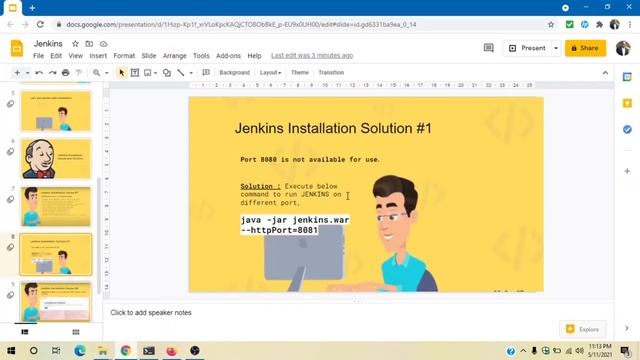
Task: Open comment history icon
Action: (x=489, y=48)
